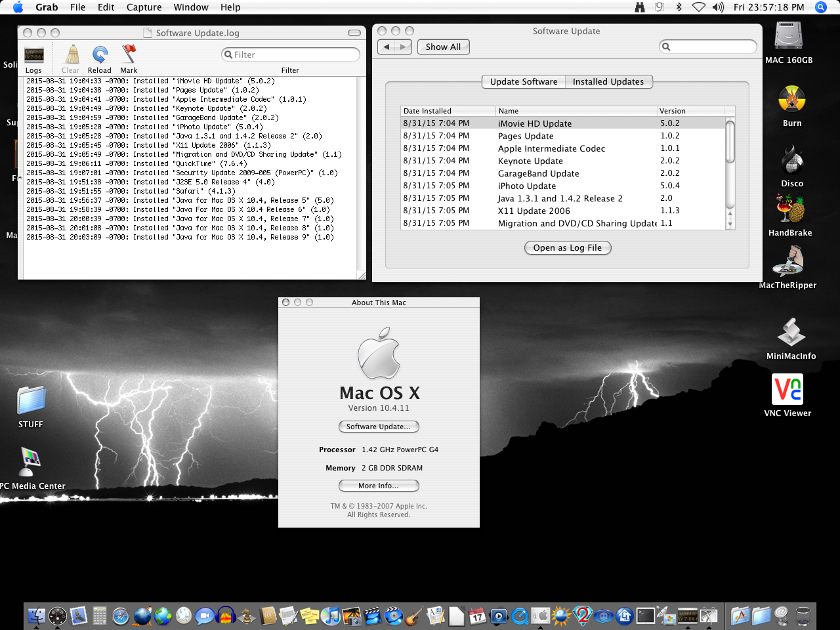Screen dimensions: 840x630
Task: Open Calculator in the Dock
Action: coord(100,616)
